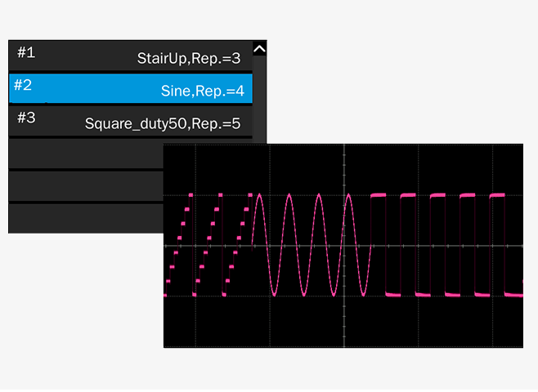
Task: Select the #1 StairUp sequence row
Action: pyautogui.click(x=131, y=56)
